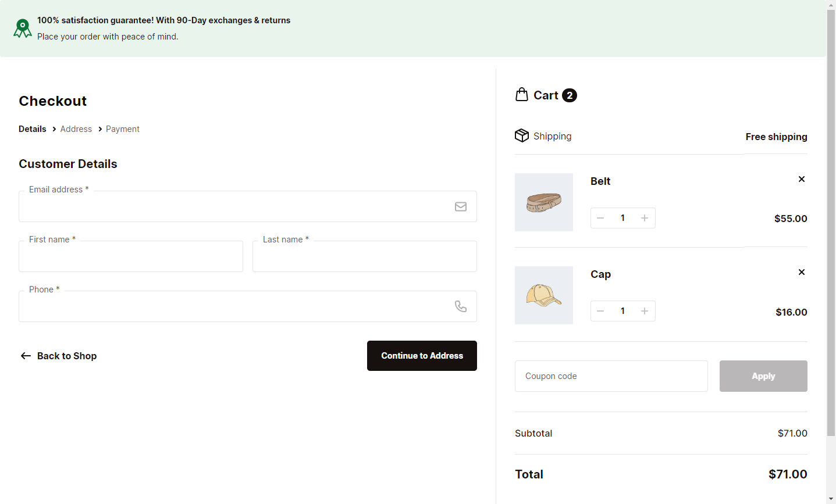The image size is (836, 504).
Task: Click the Shipping package icon
Action: point(522,135)
